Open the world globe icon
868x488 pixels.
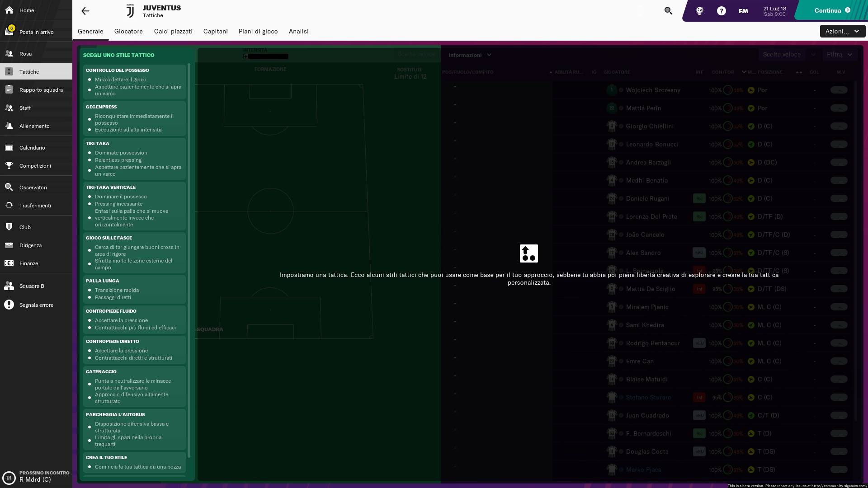(699, 11)
